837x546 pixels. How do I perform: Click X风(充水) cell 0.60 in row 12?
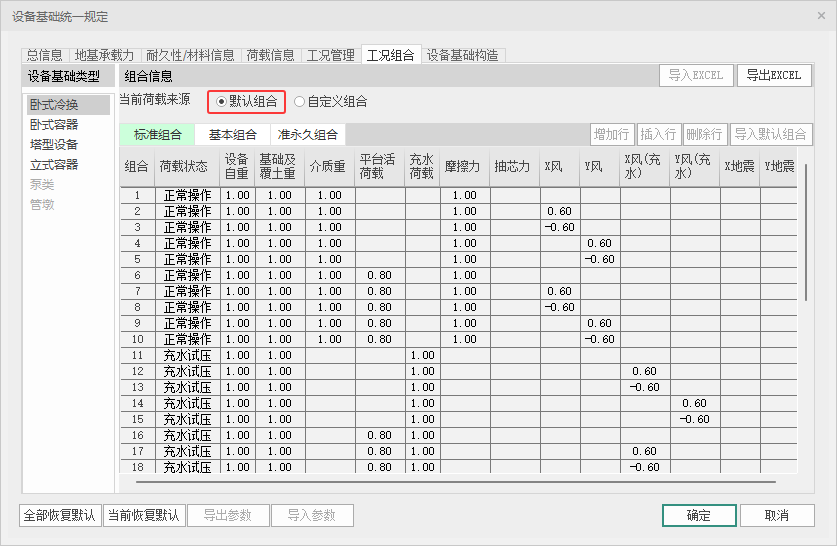pyautogui.click(x=644, y=371)
